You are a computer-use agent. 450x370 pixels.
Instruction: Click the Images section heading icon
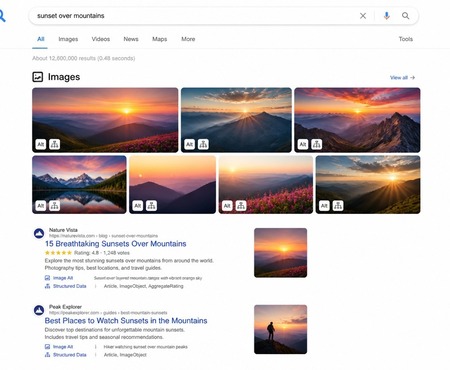tap(38, 77)
